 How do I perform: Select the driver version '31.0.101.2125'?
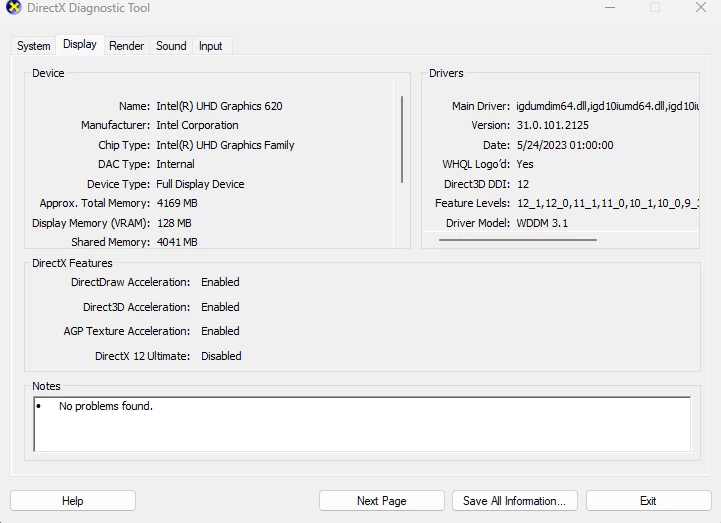(552, 125)
